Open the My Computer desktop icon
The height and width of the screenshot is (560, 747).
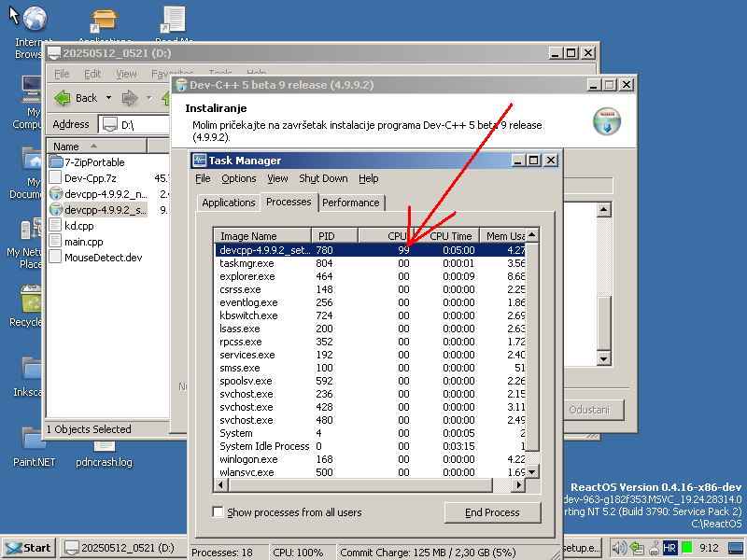click(33, 88)
